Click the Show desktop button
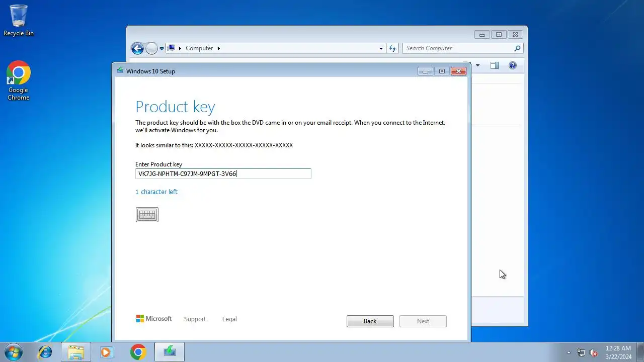Image resolution: width=644 pixels, height=362 pixels. [x=640, y=352]
